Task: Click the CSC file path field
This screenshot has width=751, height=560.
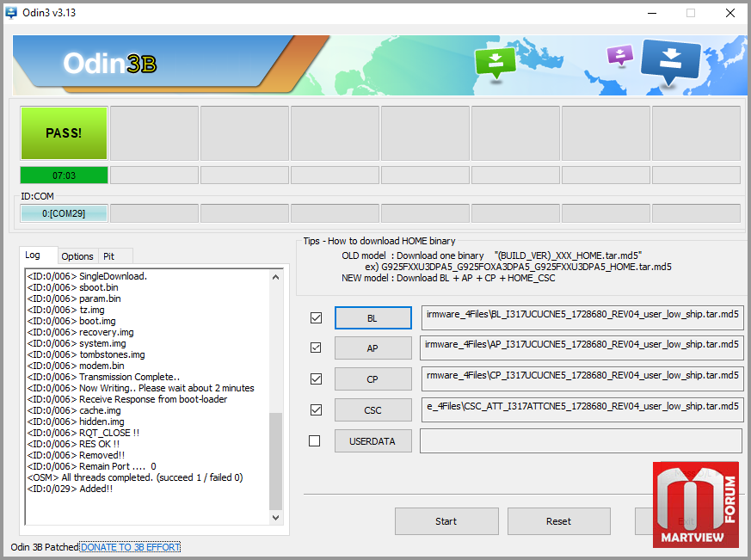Action: point(582,410)
